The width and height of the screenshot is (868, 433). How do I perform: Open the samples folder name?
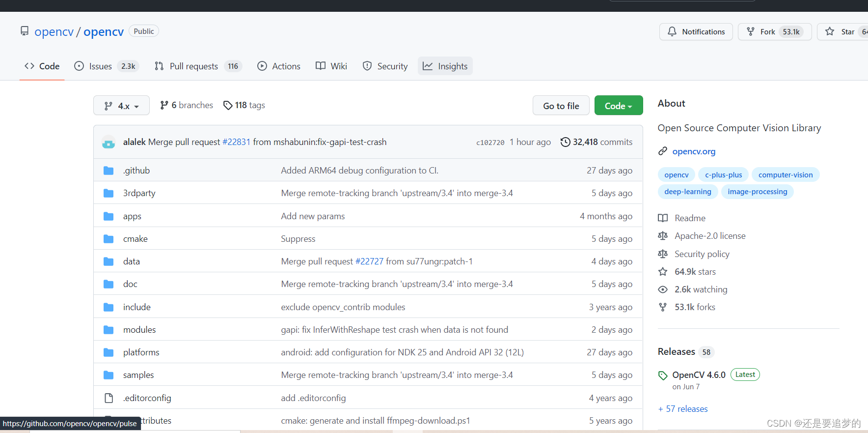pos(138,375)
